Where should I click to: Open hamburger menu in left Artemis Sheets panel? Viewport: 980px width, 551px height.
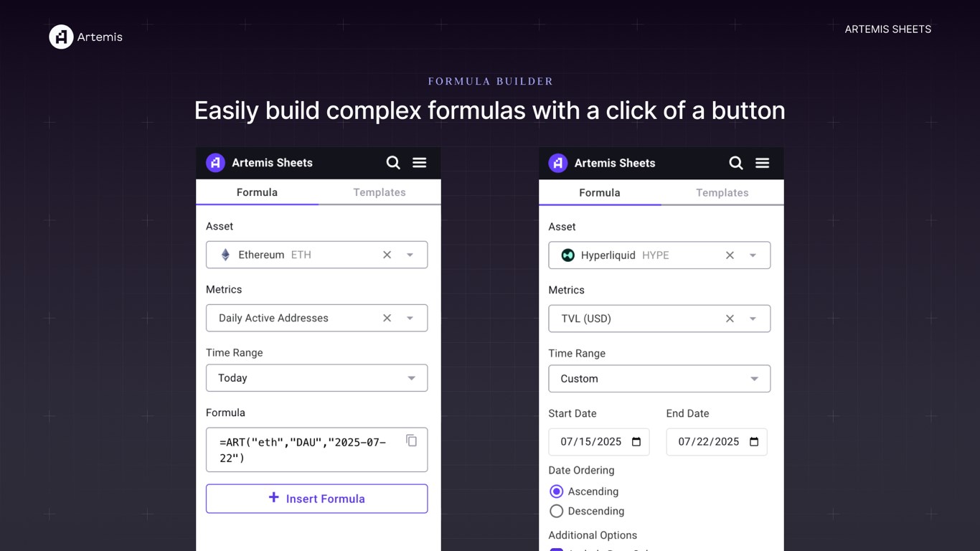point(420,163)
